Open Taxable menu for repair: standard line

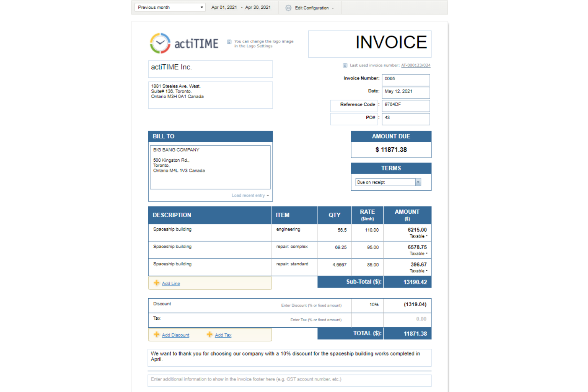click(418, 271)
